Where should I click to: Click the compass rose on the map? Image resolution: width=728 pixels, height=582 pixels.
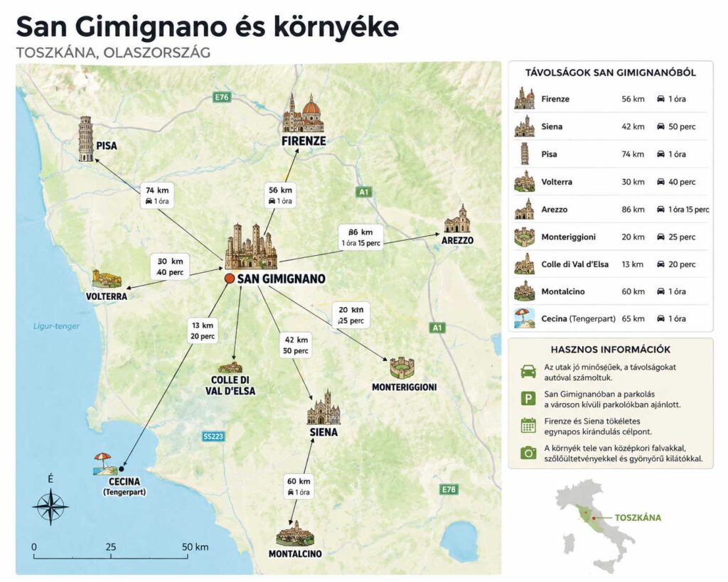pyautogui.click(x=50, y=506)
